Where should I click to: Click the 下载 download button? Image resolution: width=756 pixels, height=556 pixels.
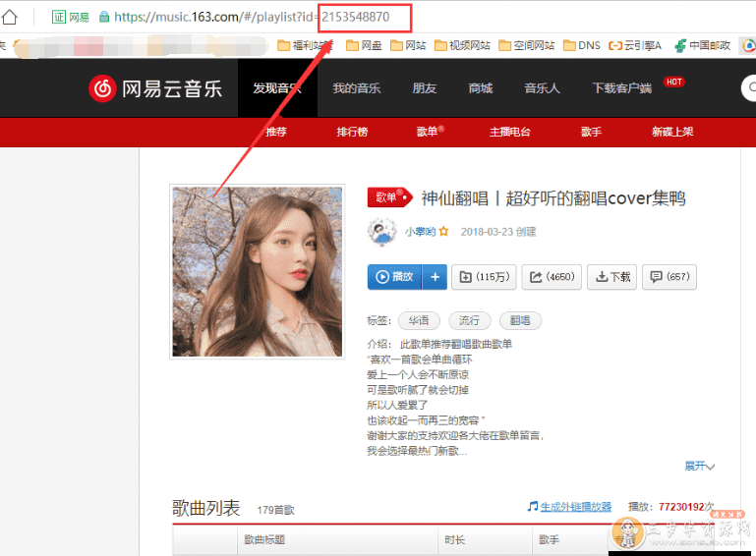point(611,277)
